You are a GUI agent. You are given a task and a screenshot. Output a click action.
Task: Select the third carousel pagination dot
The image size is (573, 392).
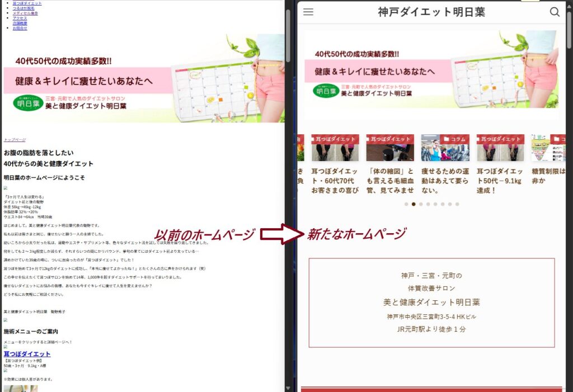point(421,204)
